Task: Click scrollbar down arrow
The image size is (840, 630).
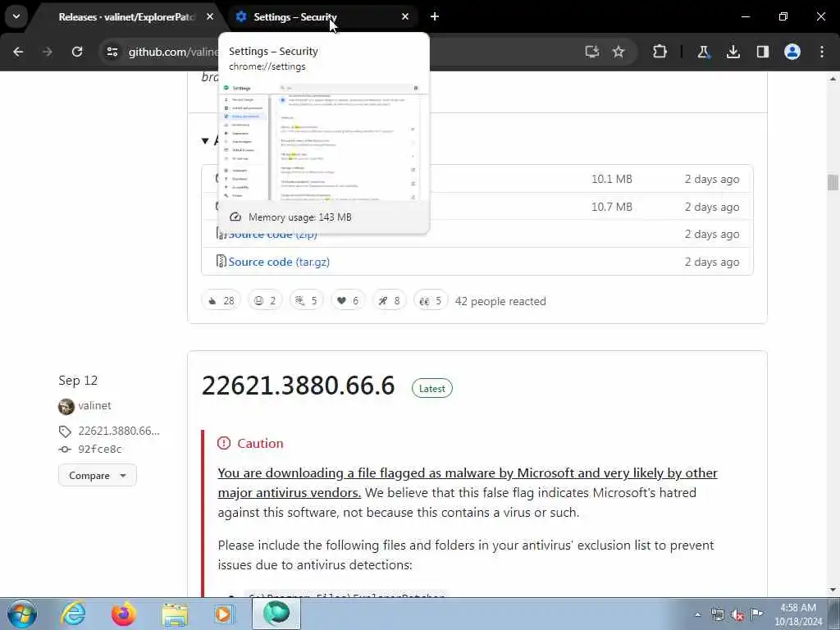Action: [833, 591]
